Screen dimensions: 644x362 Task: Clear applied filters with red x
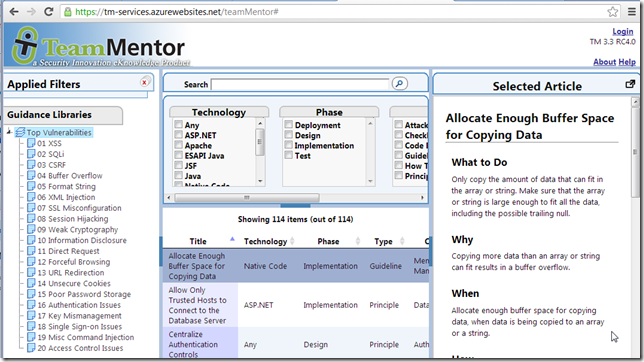[145, 83]
